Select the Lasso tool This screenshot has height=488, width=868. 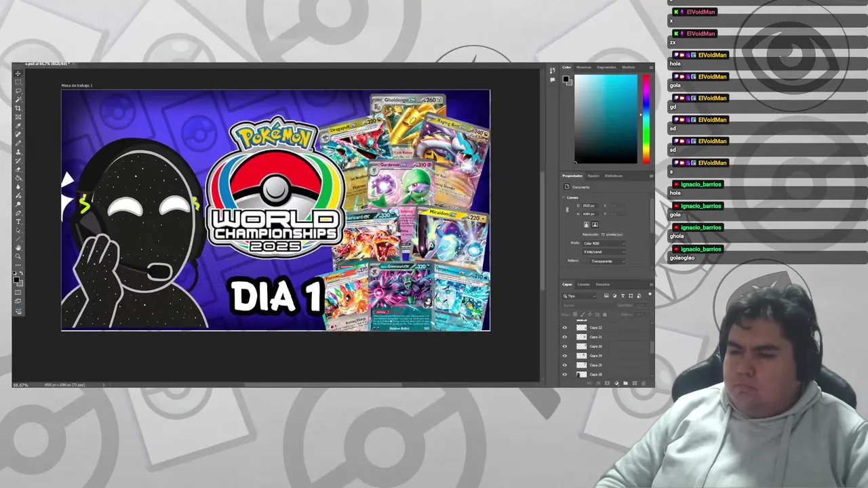[18, 90]
